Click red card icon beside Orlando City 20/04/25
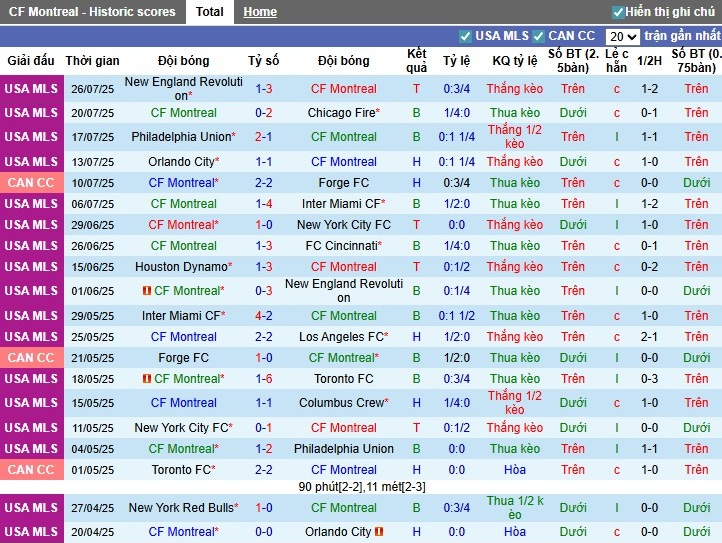 pyautogui.click(x=379, y=531)
